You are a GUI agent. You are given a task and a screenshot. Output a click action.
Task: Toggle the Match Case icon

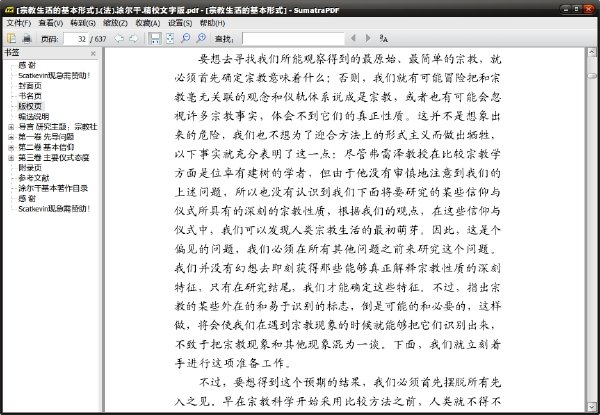(x=383, y=38)
